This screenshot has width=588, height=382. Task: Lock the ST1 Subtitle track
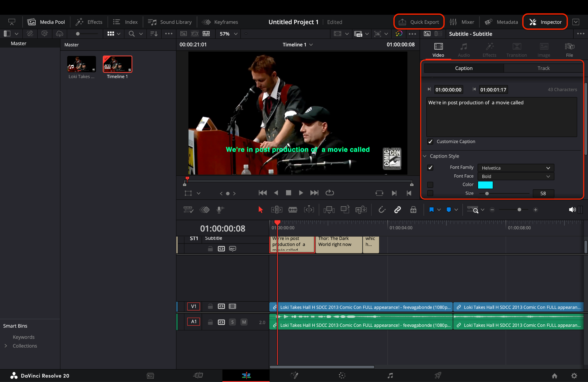coord(210,249)
